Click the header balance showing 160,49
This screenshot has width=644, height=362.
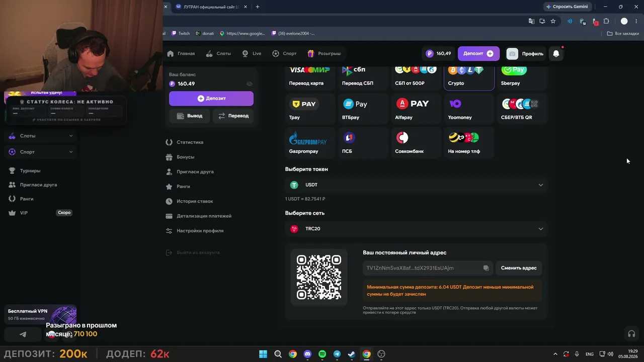pyautogui.click(x=438, y=53)
